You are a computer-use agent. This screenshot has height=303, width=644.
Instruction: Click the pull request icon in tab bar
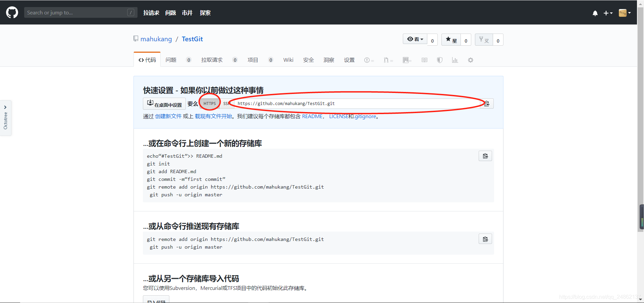[386, 60]
